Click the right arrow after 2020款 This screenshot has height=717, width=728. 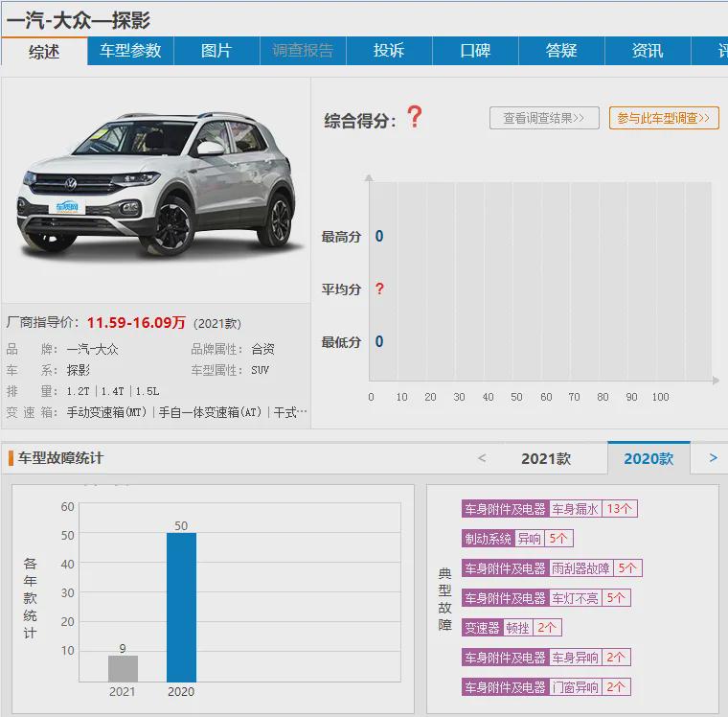[714, 458]
